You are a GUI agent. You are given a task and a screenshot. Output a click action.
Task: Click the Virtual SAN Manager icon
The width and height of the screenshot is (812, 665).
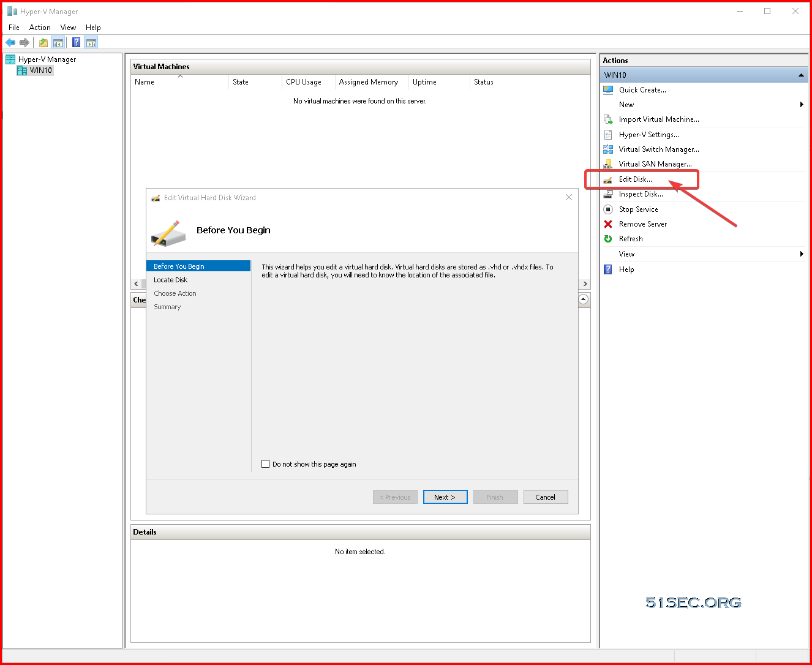coord(608,164)
